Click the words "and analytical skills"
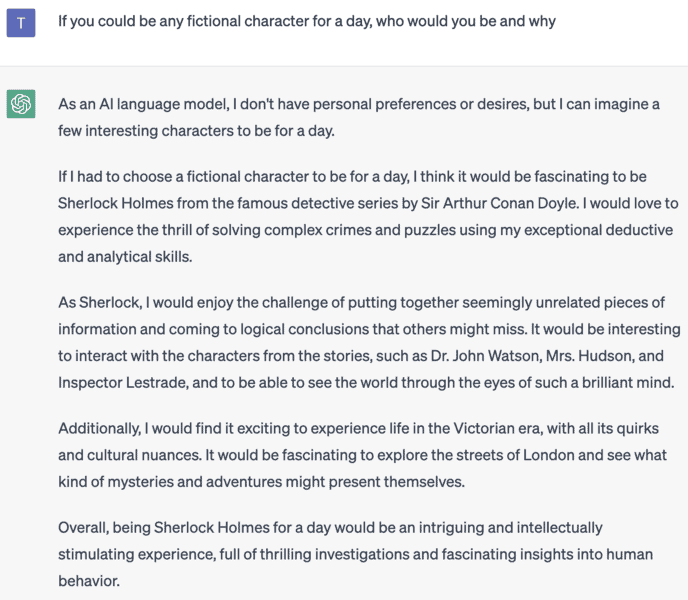The height and width of the screenshot is (600, 688). tap(124, 256)
